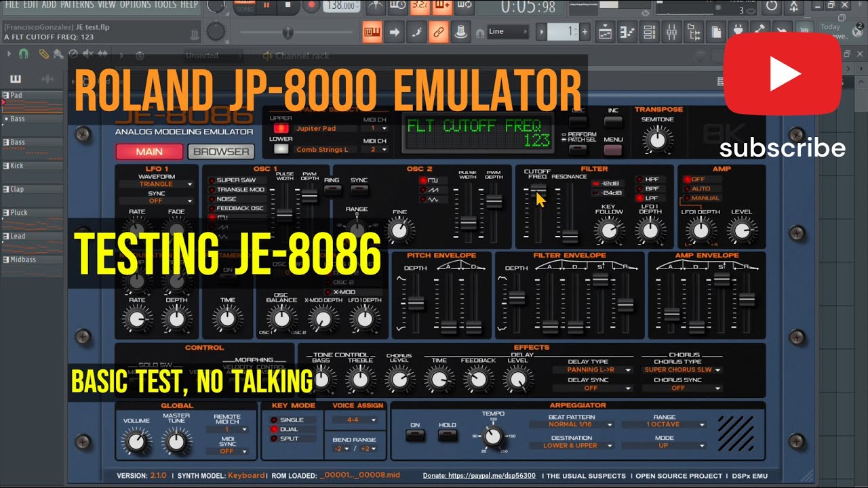The width and height of the screenshot is (868, 488).
Task: Click the plug icon in the top toolbar
Action: tap(738, 31)
